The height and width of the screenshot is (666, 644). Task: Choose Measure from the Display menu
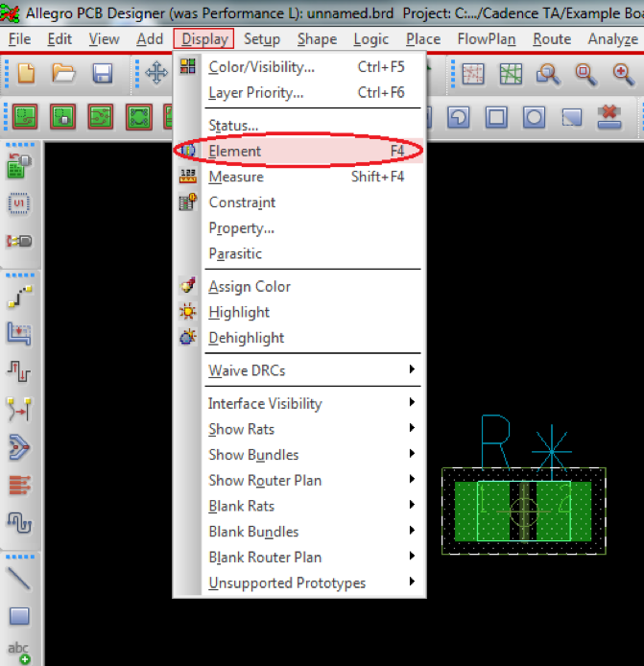(299, 177)
